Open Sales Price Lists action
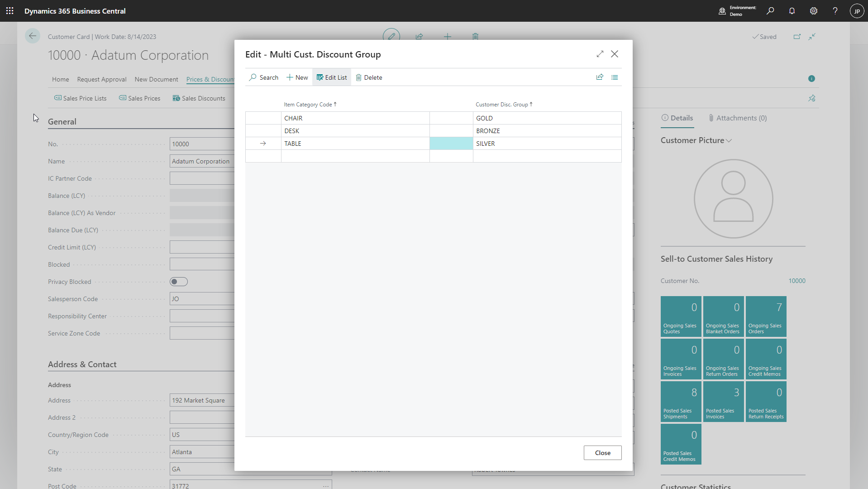The height and width of the screenshot is (489, 868). [x=81, y=98]
